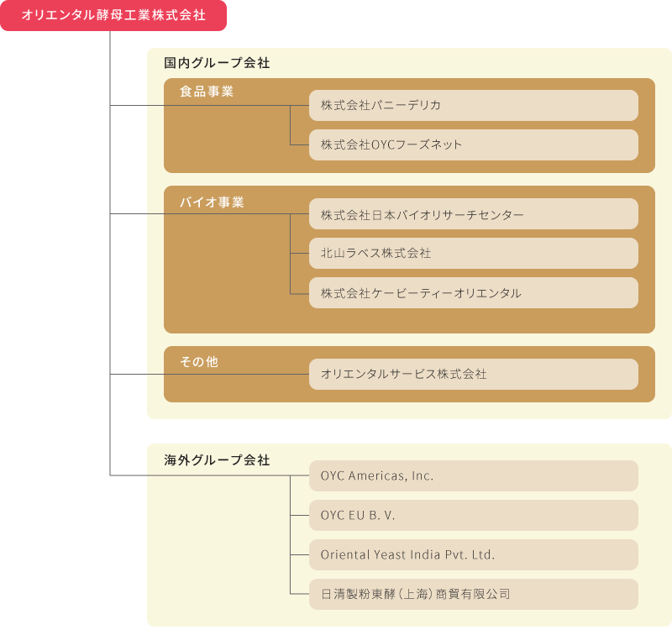Click the バイオ事業 category label
The image size is (672, 630).
coord(212,202)
